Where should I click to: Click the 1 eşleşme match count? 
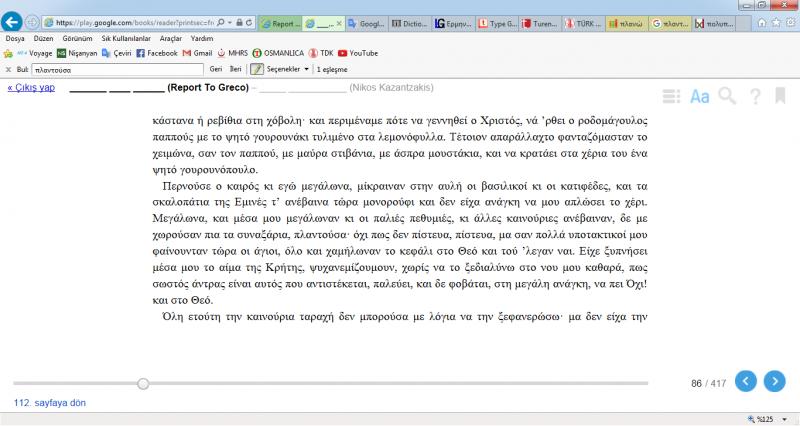coord(332,69)
